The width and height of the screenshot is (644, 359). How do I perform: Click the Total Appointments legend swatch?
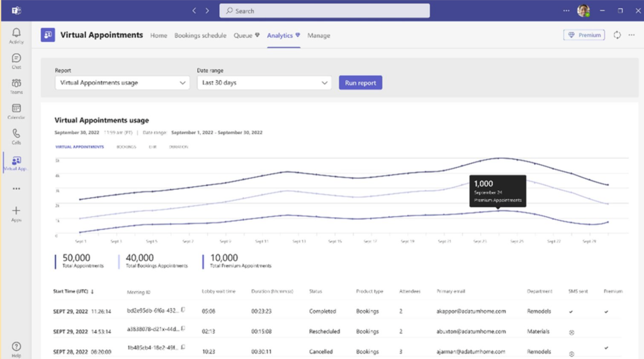click(x=55, y=262)
